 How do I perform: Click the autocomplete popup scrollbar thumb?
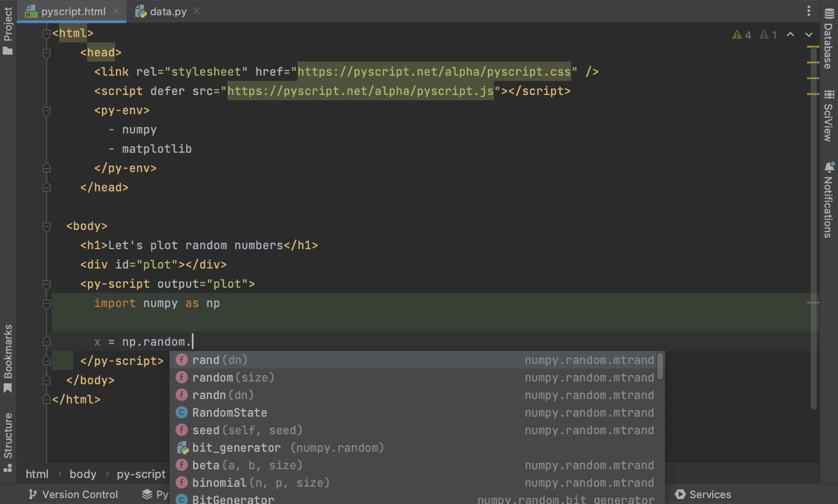(660, 366)
